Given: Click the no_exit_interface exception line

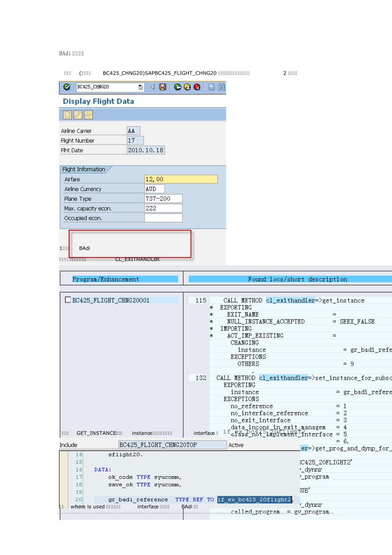Looking at the screenshot, I should (x=260, y=420).
